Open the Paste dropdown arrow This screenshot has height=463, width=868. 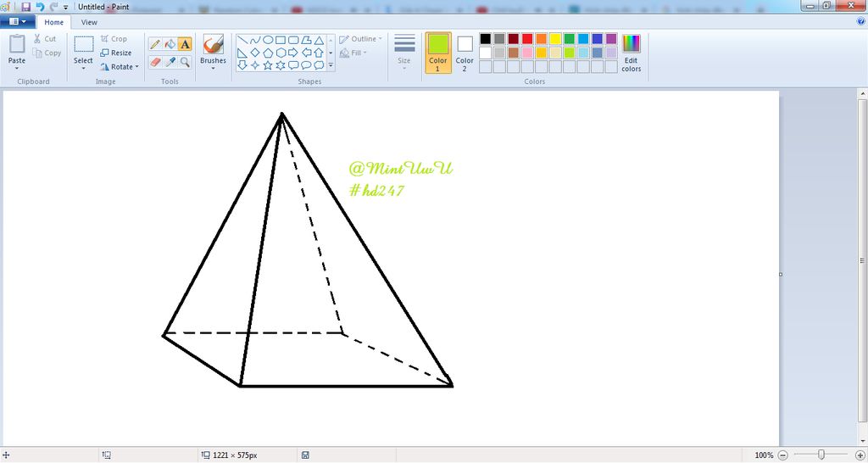click(x=17, y=69)
